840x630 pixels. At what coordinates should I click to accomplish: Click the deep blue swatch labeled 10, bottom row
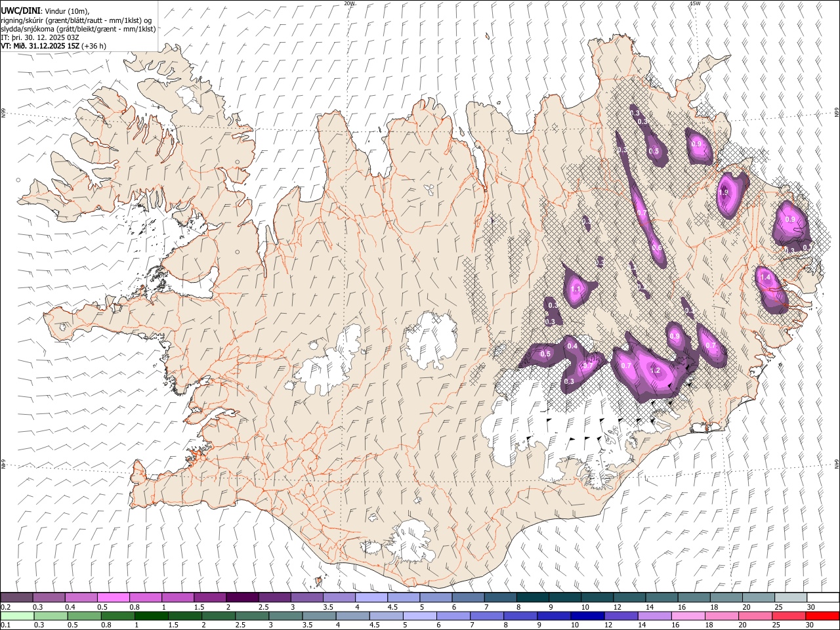coord(587,616)
